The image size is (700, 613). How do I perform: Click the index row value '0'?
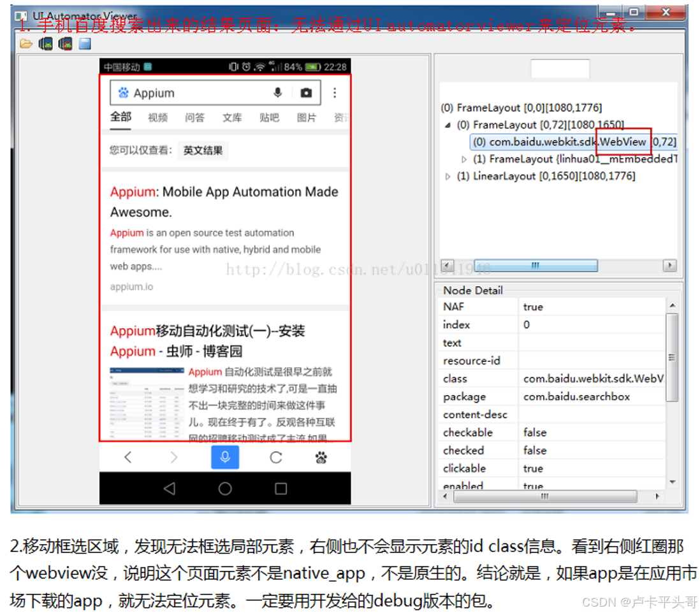coord(592,324)
